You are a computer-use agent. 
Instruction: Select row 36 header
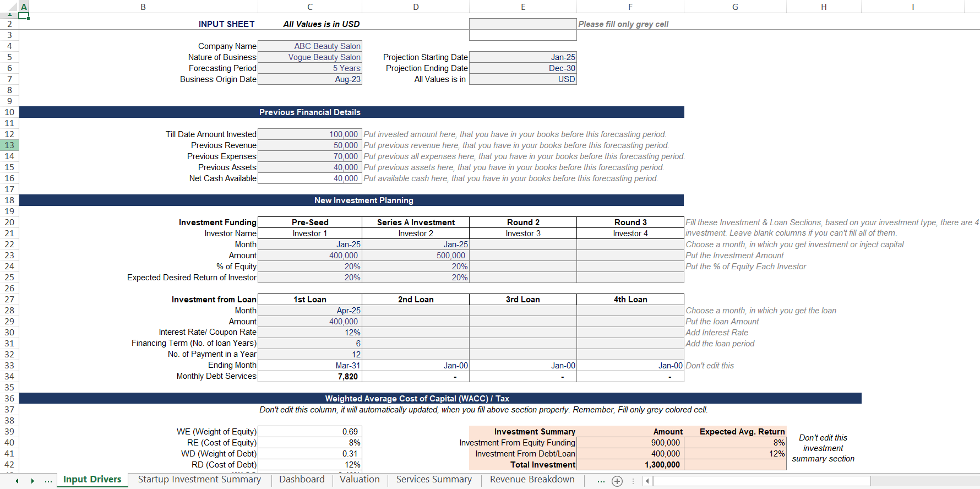tap(9, 398)
